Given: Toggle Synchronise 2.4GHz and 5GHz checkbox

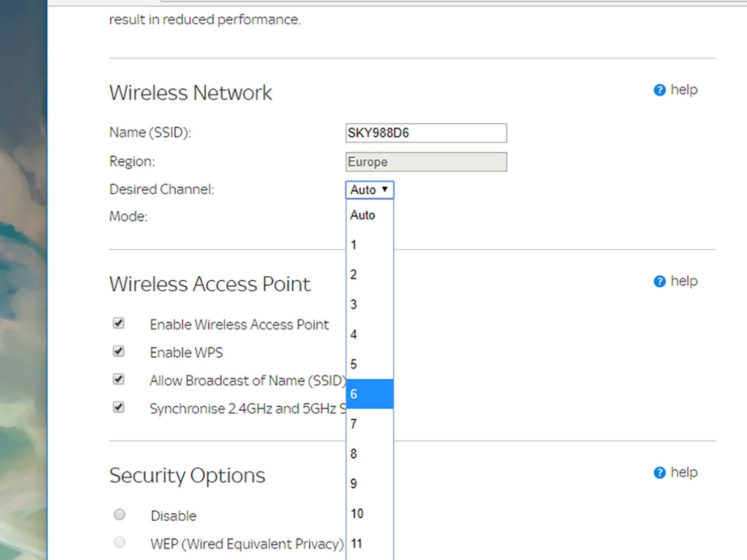Looking at the screenshot, I should coord(119,407).
